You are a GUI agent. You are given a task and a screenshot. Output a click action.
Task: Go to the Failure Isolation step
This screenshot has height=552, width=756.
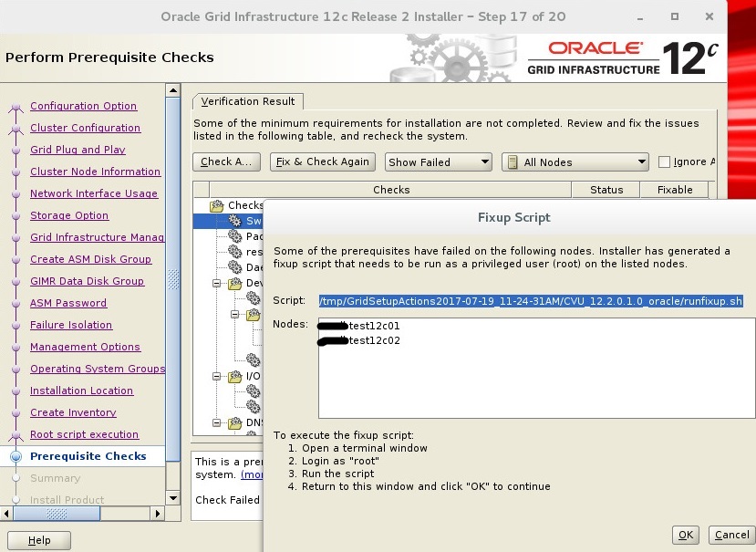(71, 325)
